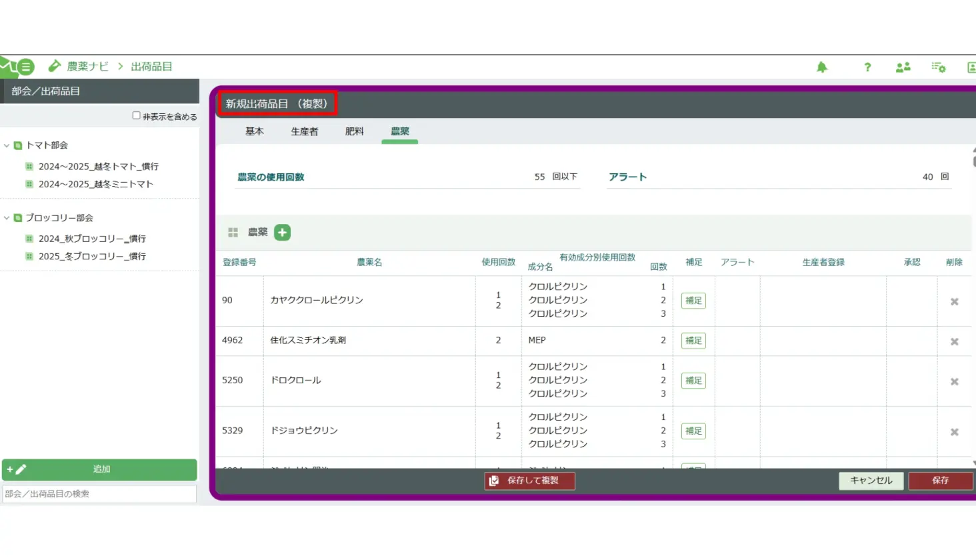976x560 pixels.
Task: Click the 部会/出荷品目の検索 search field
Action: 99,494
